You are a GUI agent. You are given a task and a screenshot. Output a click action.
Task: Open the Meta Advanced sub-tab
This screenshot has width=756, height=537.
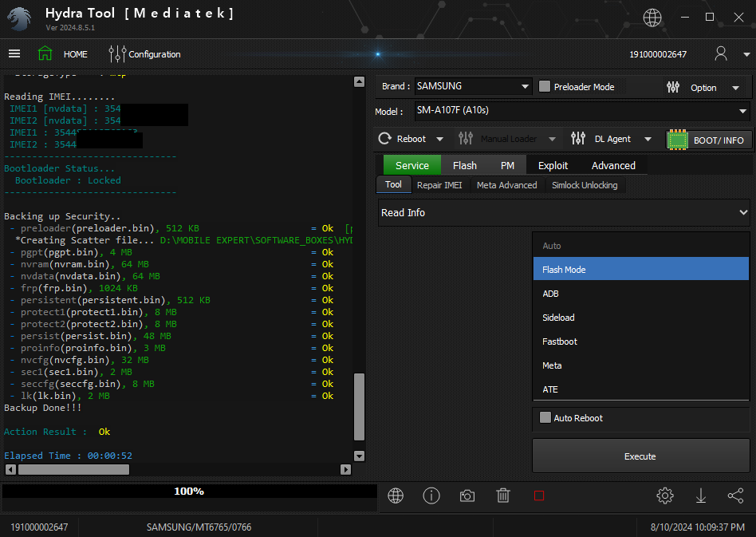pos(506,185)
